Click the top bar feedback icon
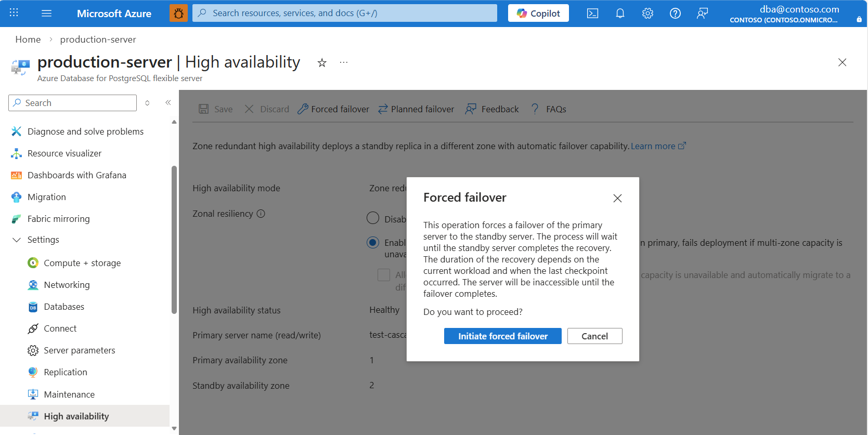 (x=702, y=14)
